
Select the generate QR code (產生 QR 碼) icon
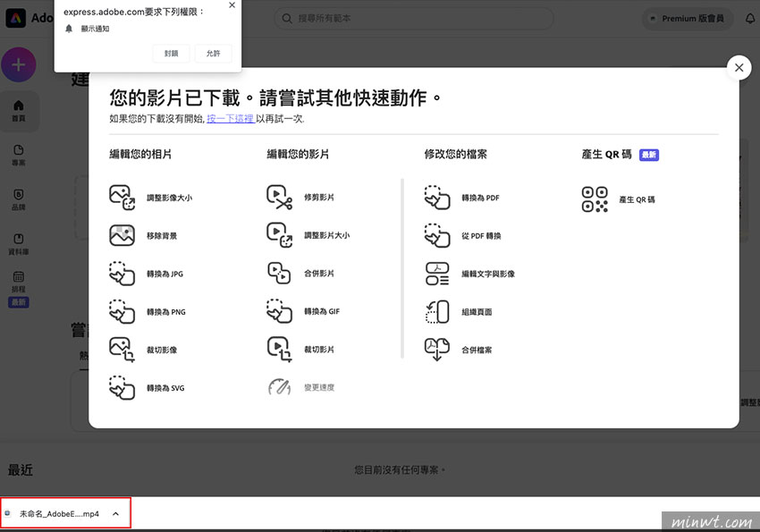coord(595,199)
